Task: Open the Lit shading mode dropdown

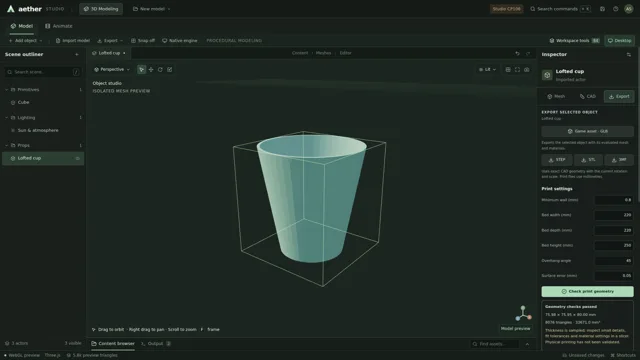Action: (x=487, y=70)
